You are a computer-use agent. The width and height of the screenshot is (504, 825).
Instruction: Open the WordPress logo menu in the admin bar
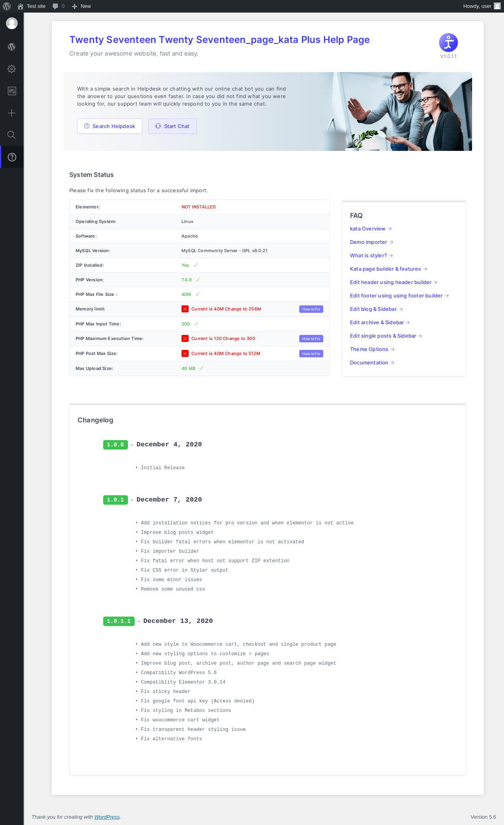point(7,6)
